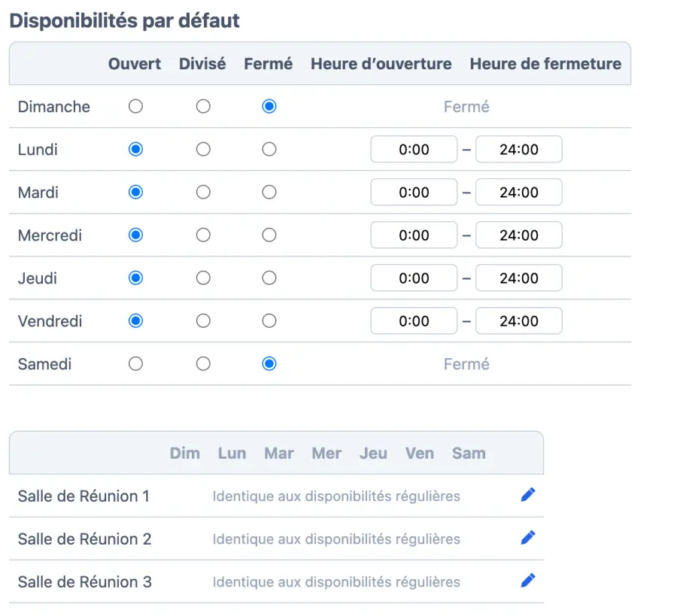Set Jeudi to Fermé

(x=269, y=278)
